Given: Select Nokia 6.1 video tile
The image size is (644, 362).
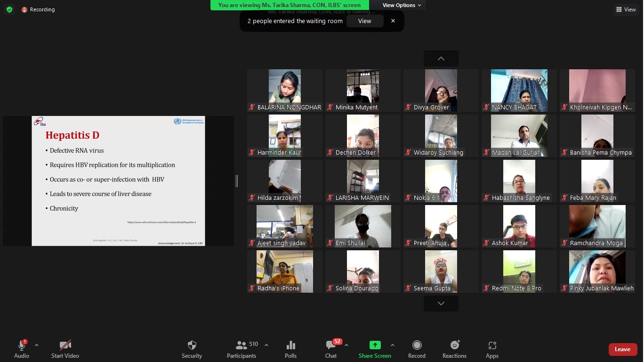Looking at the screenshot, I should point(441,181).
